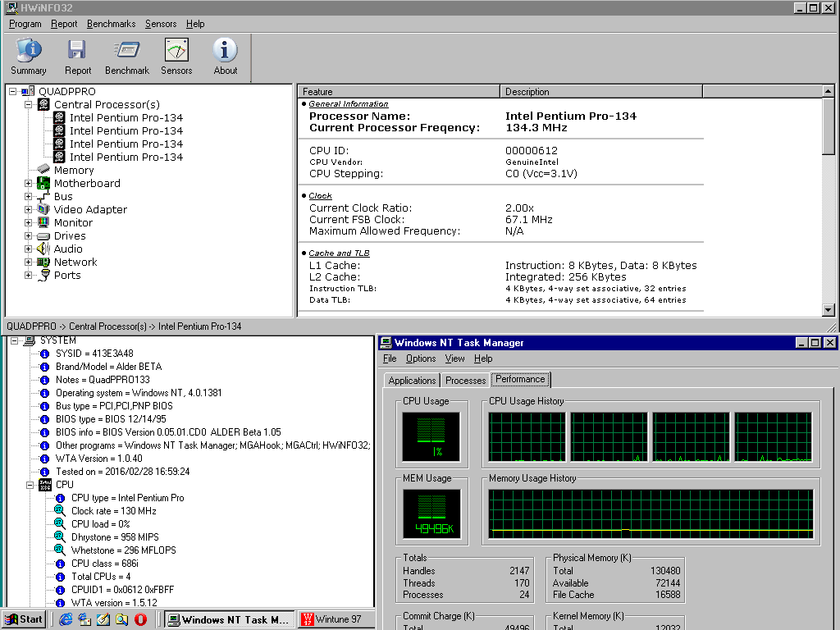Select the Motherboard icon in tree

(x=44, y=183)
